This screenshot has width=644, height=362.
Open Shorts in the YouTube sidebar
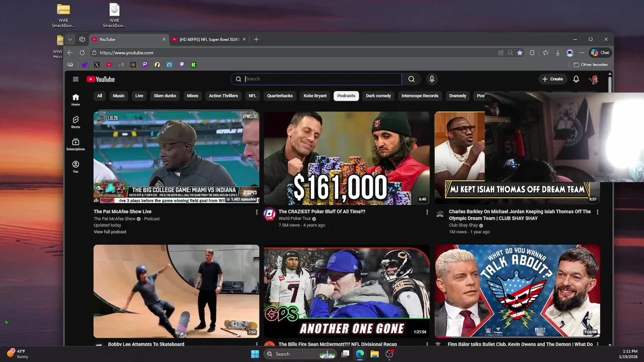click(75, 122)
